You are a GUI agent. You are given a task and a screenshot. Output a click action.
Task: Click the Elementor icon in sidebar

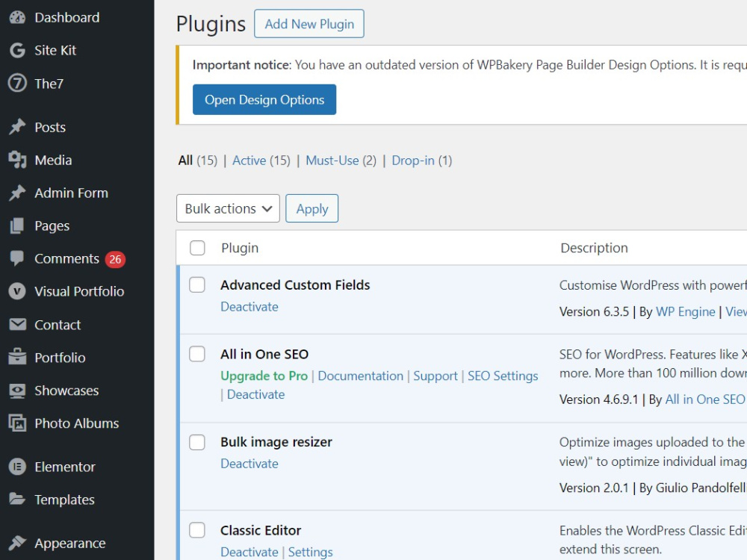click(17, 467)
